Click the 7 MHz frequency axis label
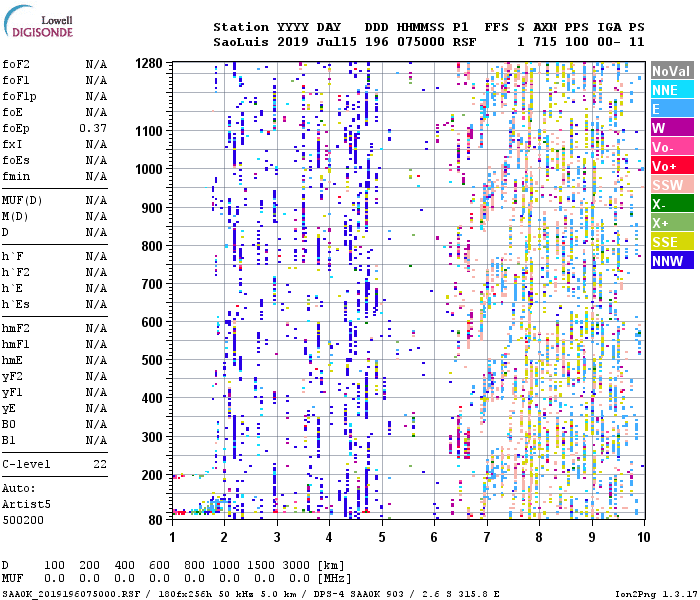700x600 pixels. click(487, 537)
